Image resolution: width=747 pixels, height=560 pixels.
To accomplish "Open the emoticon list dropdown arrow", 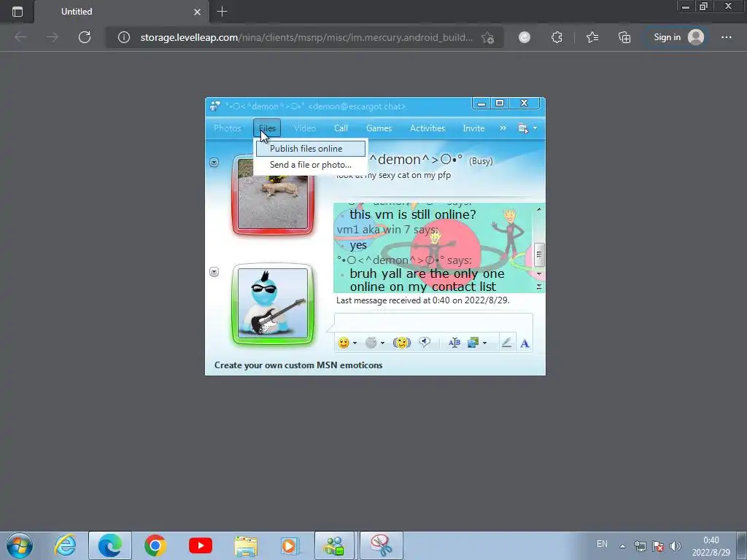I will click(355, 343).
